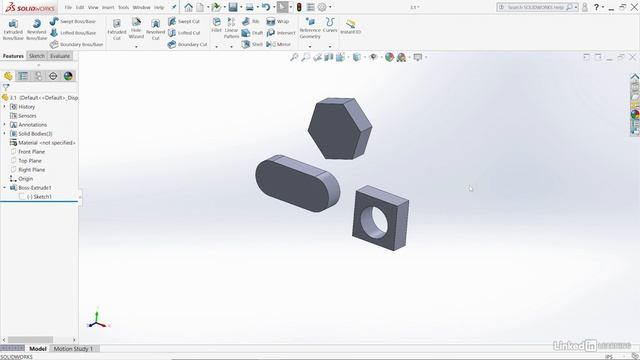The height and width of the screenshot is (360, 640).
Task: Open the Insert menu
Action: pyautogui.click(x=108, y=7)
